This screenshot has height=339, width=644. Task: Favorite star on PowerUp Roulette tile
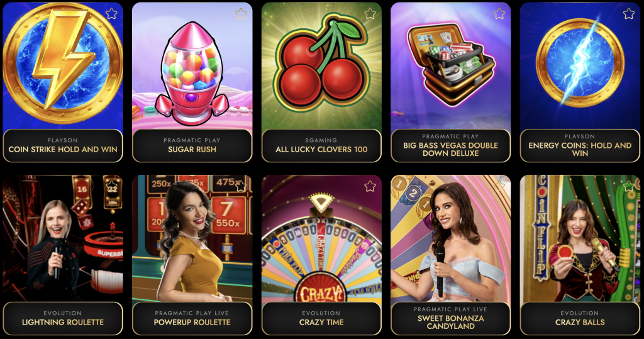click(x=241, y=187)
